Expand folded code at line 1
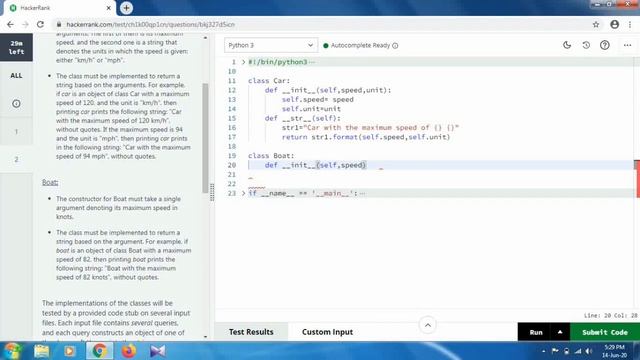 [243, 62]
